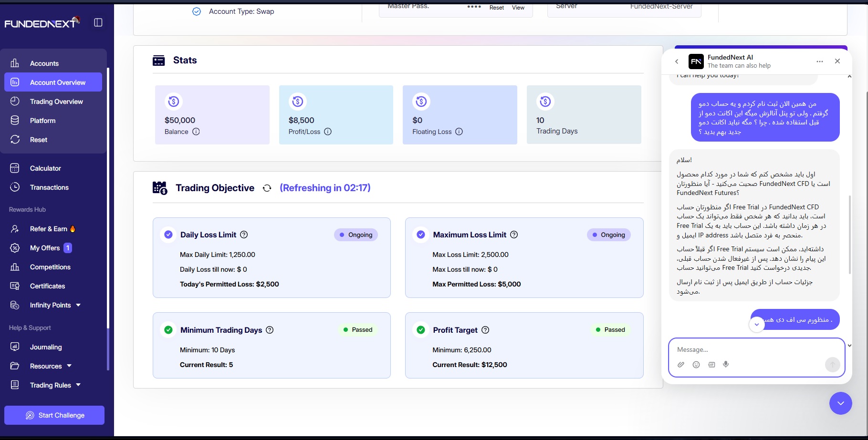868x440 pixels.
Task: Click the microphone icon in chat
Action: point(726,365)
